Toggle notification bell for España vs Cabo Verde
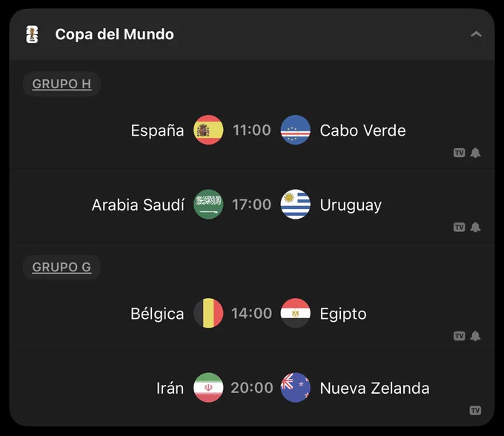504x436 pixels. click(x=475, y=153)
